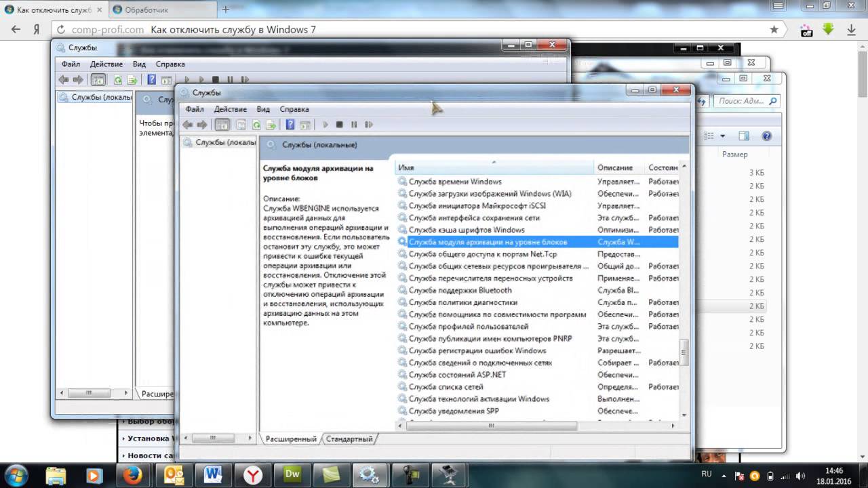This screenshot has width=868, height=488.
Task: Click services list scroll down arrow
Action: (684, 415)
